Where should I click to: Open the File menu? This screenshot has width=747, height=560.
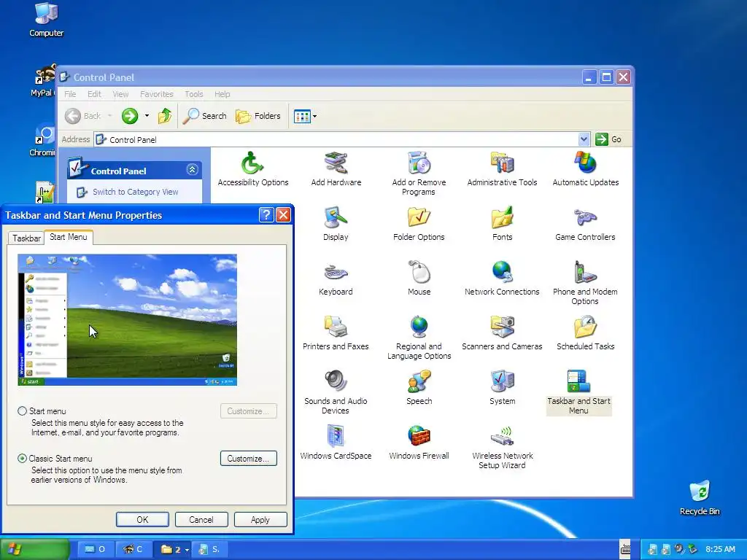pyautogui.click(x=70, y=94)
